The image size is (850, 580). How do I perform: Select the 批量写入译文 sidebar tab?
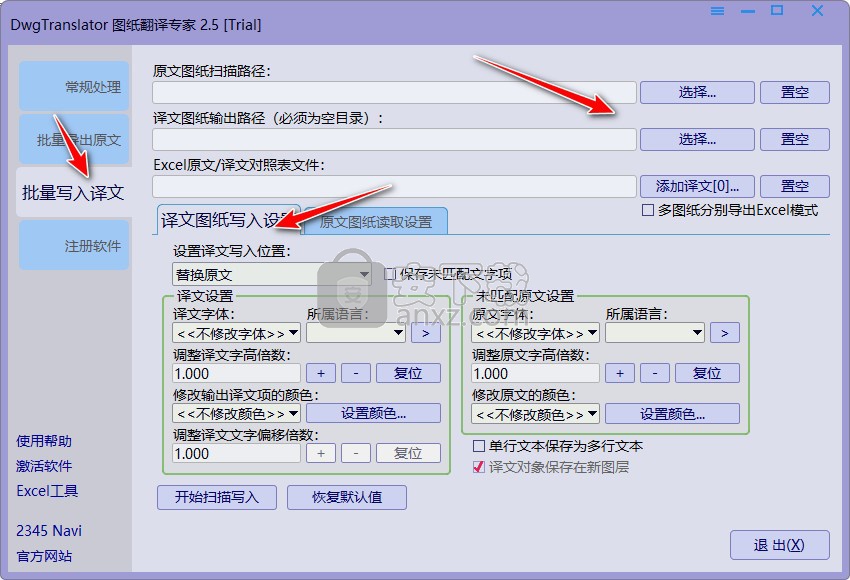point(74,192)
